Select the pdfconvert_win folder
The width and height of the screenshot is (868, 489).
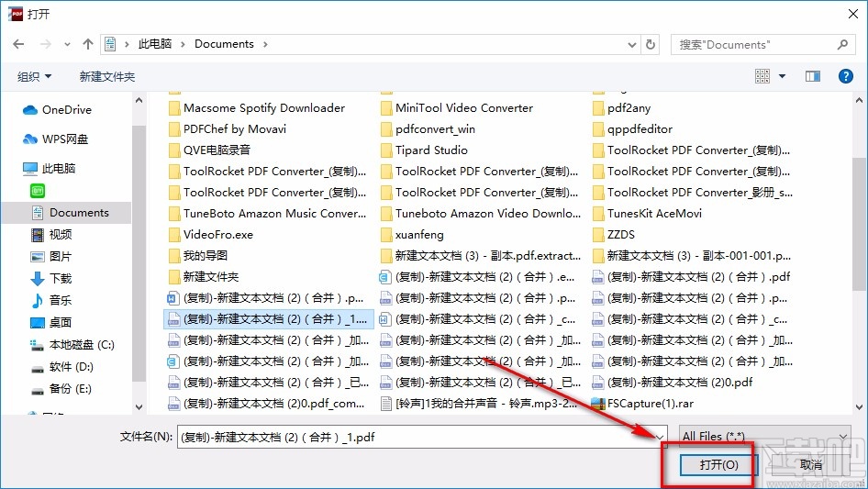click(428, 129)
